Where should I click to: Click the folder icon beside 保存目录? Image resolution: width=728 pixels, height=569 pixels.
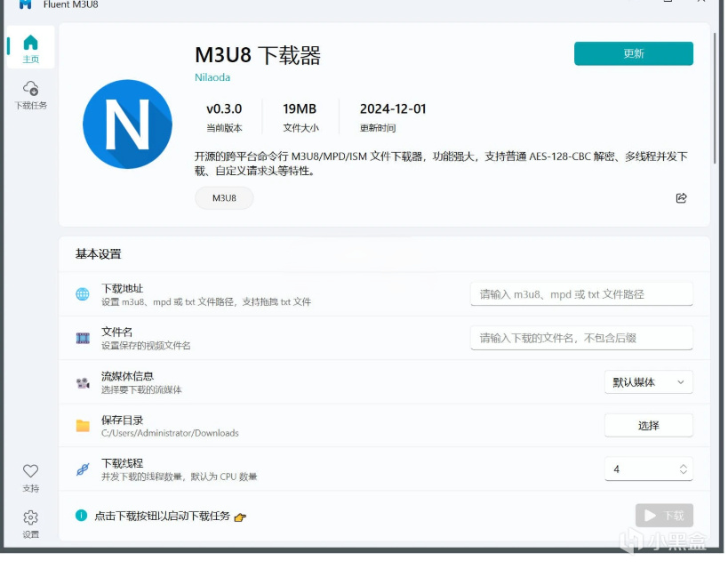(83, 426)
